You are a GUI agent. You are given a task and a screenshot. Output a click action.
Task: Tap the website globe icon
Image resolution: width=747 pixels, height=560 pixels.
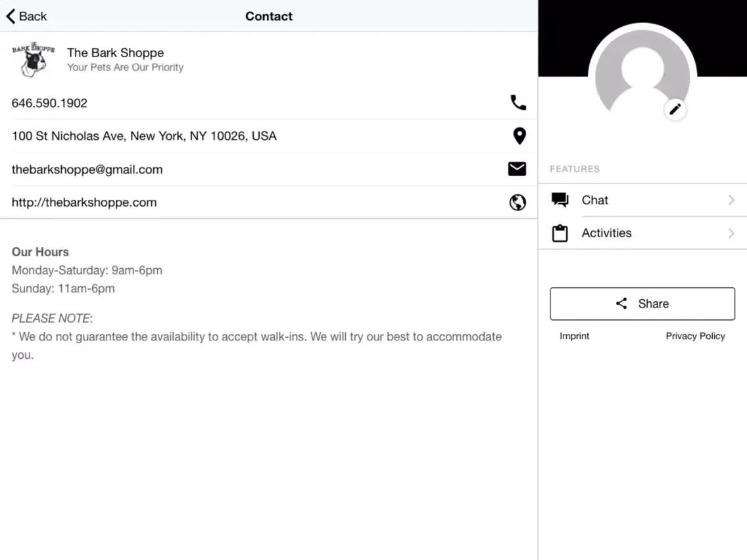518,202
